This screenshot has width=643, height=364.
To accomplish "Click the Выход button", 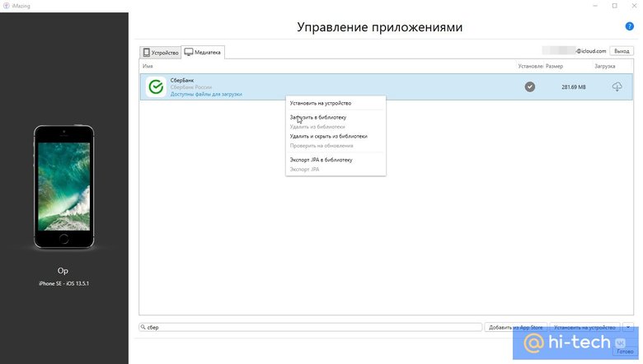I will (x=622, y=51).
